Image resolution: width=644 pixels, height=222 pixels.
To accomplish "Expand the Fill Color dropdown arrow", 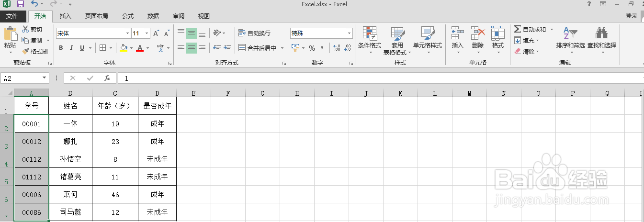I will click(x=131, y=48).
